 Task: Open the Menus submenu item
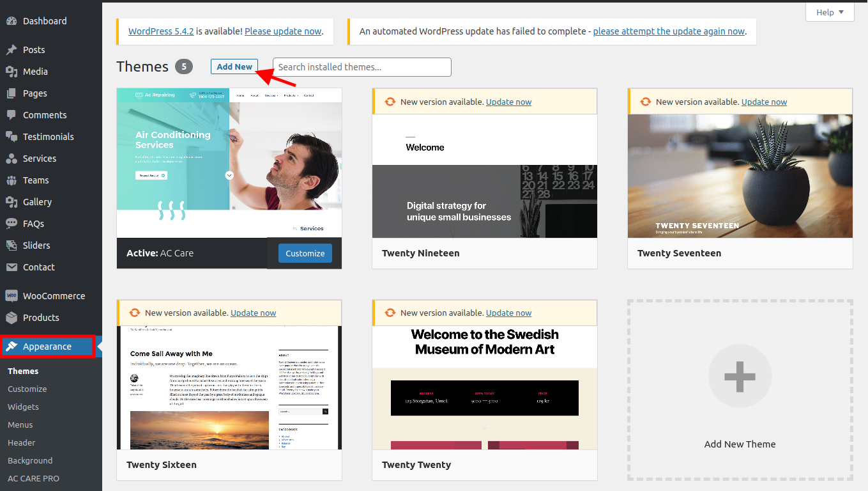20,425
